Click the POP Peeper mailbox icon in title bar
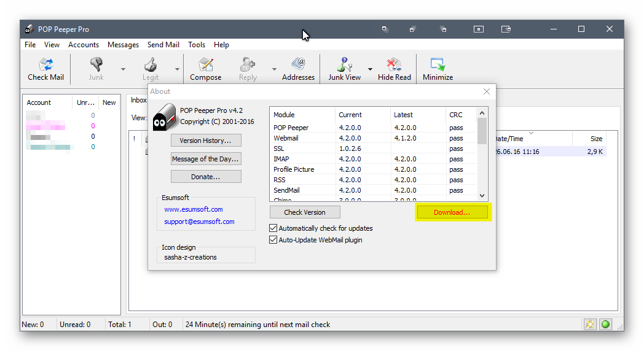The image size is (644, 351). (x=29, y=29)
